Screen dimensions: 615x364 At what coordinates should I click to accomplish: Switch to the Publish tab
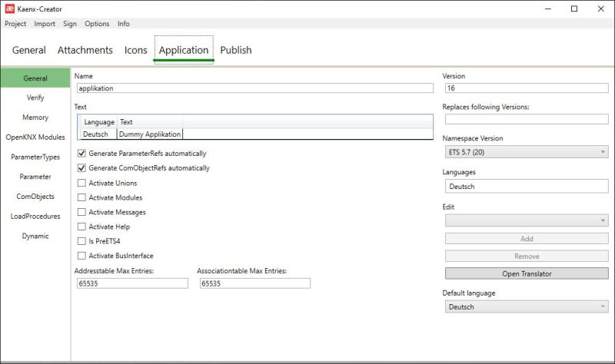point(236,50)
